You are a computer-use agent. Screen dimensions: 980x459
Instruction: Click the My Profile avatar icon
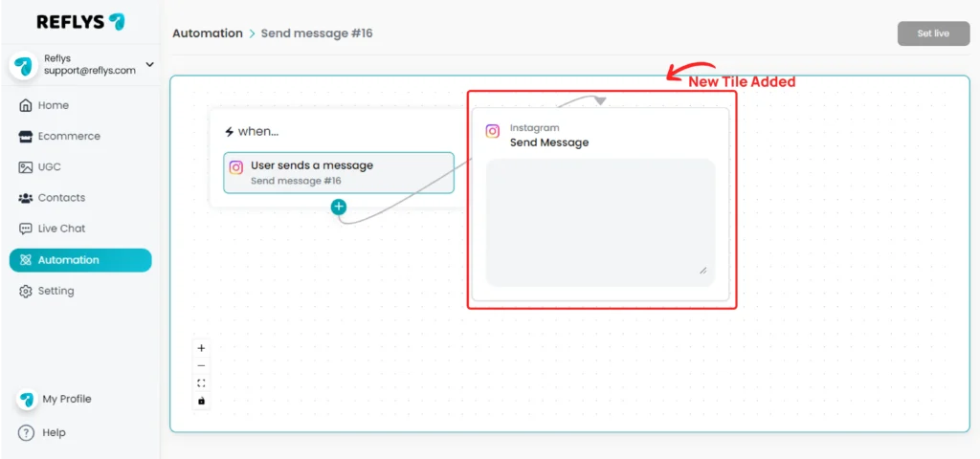(26, 399)
